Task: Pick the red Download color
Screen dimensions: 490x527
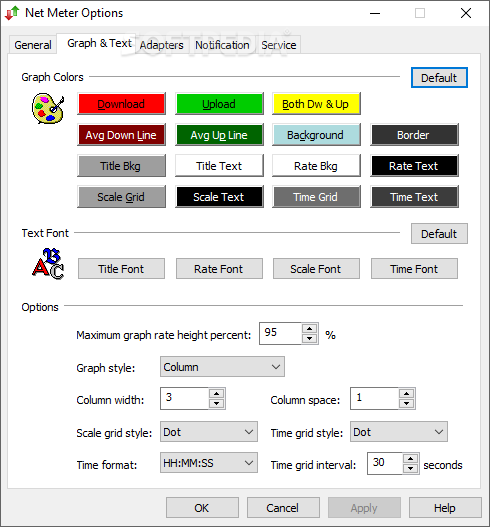Action: pyautogui.click(x=121, y=104)
